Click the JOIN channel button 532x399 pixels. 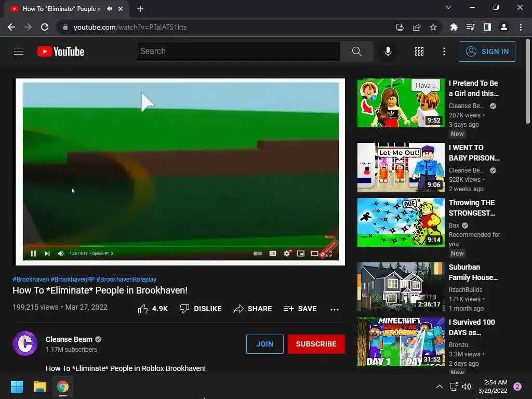(x=264, y=344)
